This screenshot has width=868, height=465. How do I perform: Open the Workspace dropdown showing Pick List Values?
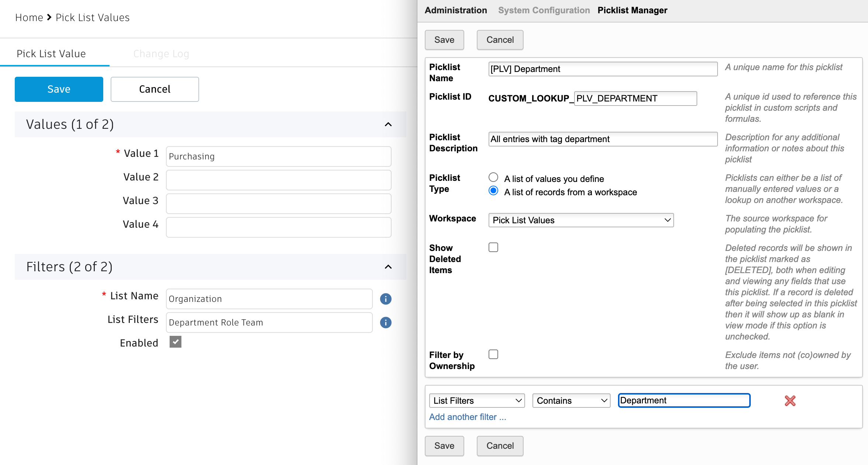pos(581,220)
